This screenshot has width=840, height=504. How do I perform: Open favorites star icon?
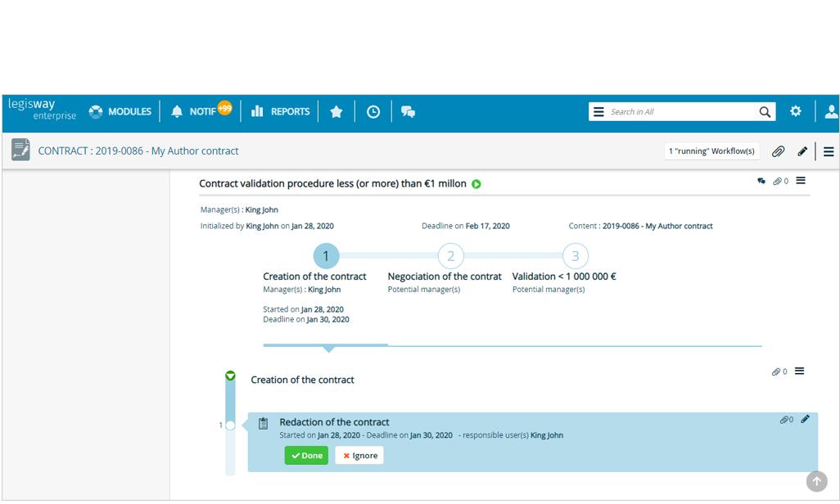(x=336, y=112)
